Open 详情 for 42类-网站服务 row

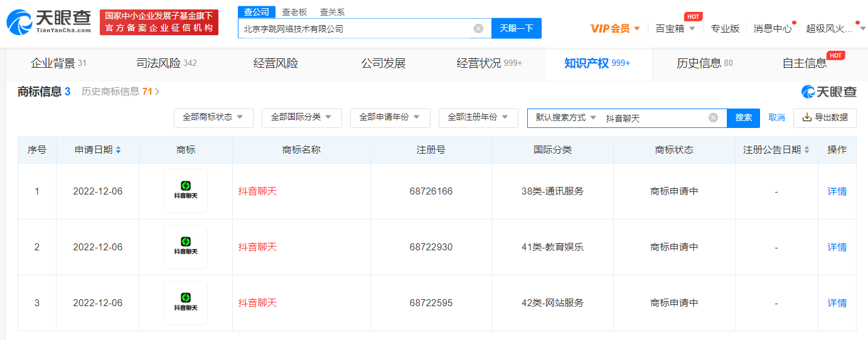point(837,303)
